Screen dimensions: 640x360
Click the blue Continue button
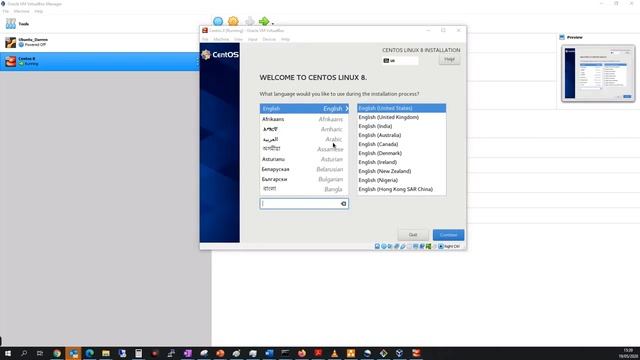point(448,235)
